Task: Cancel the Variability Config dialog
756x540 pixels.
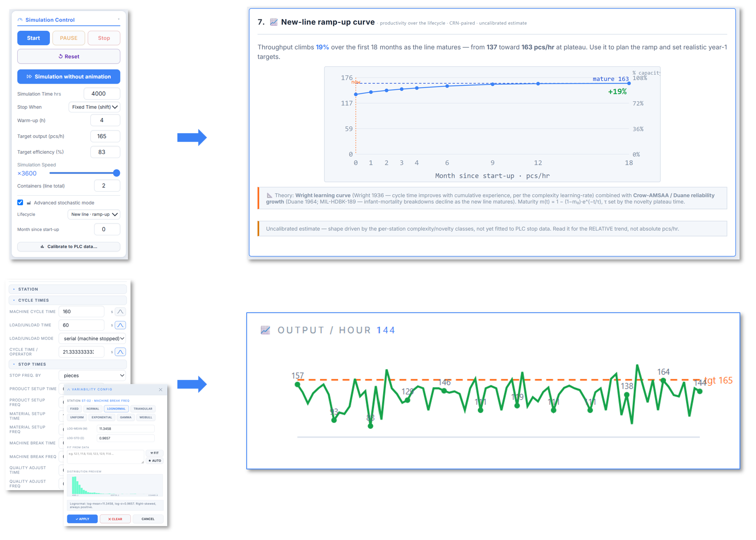Action: coord(148,519)
